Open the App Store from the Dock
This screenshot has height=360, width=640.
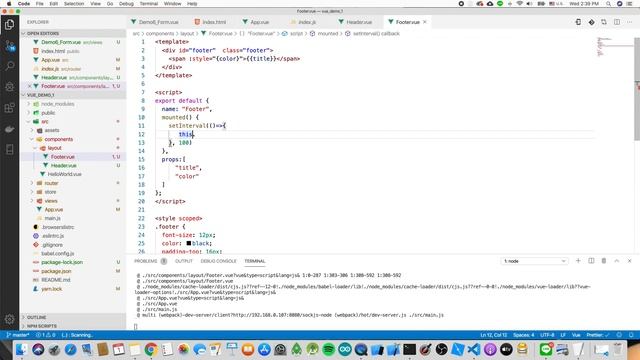tap(264, 349)
